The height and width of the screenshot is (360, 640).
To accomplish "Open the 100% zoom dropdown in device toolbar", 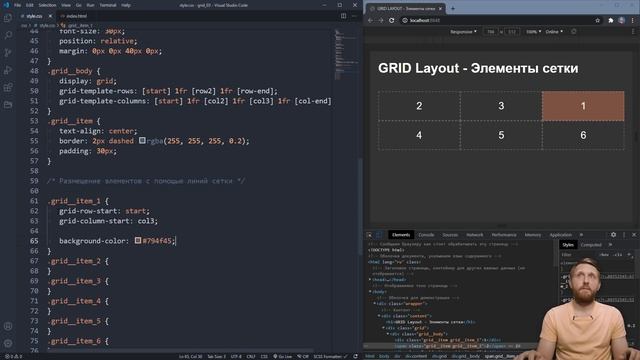I will pyautogui.click(x=533, y=31).
